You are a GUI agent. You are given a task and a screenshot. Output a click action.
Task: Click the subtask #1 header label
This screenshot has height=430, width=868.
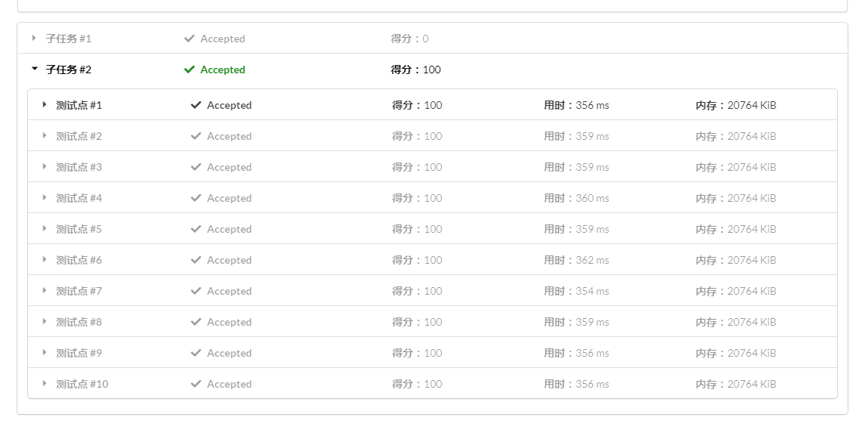pos(68,39)
